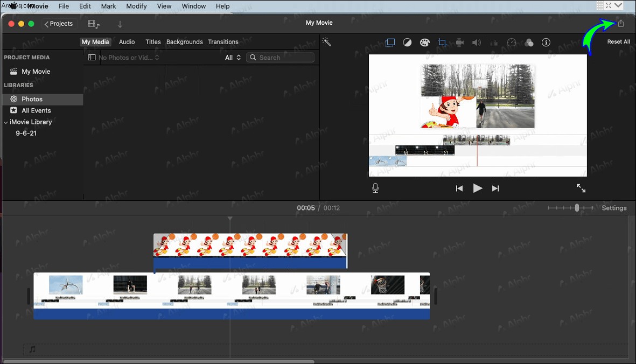Open the Color Balance icon
The height and width of the screenshot is (364, 636).
407,43
